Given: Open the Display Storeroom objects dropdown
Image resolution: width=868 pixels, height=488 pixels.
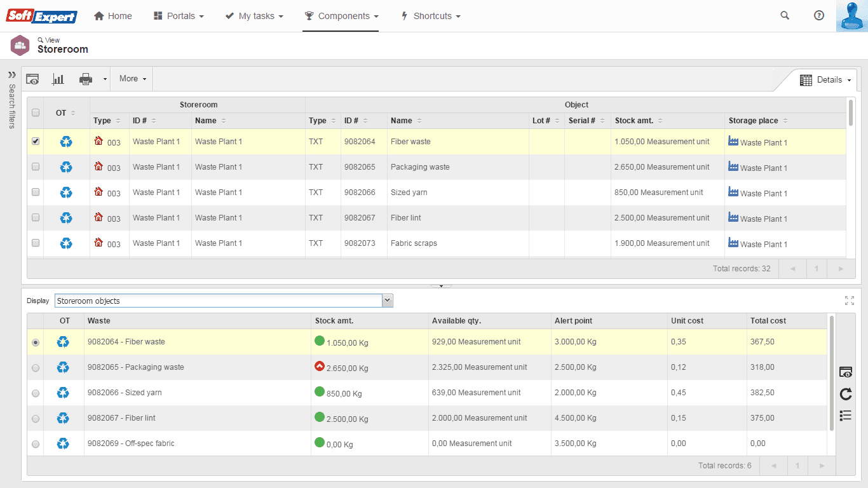Looking at the screenshot, I should click(x=224, y=301).
